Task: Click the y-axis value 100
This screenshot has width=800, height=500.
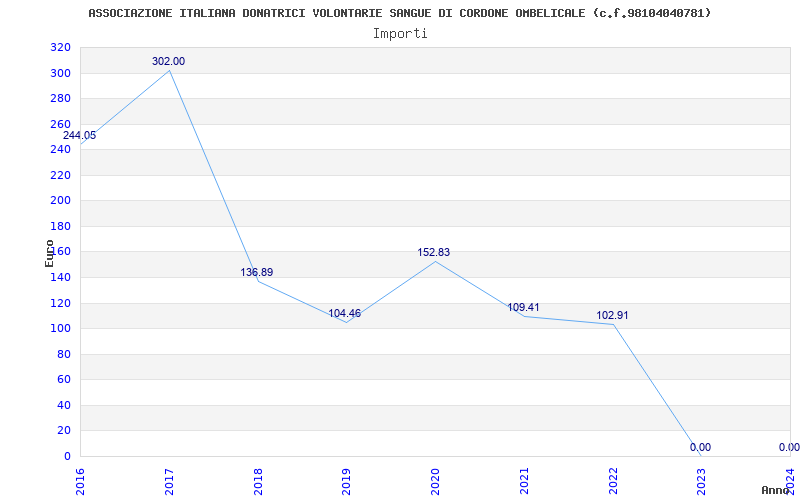Action: point(61,329)
